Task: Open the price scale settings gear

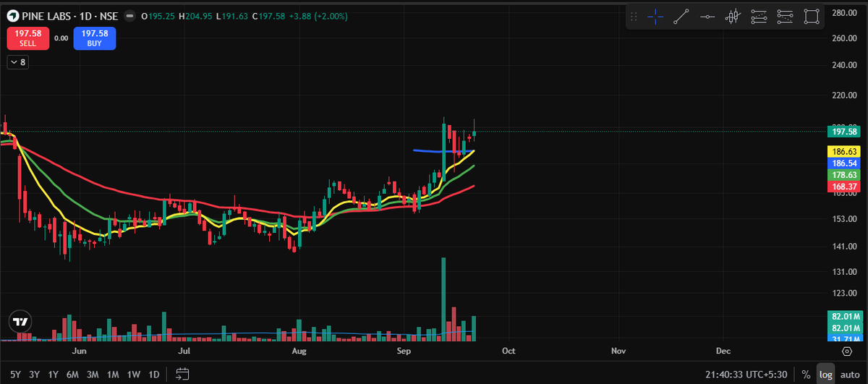Action: (x=847, y=351)
